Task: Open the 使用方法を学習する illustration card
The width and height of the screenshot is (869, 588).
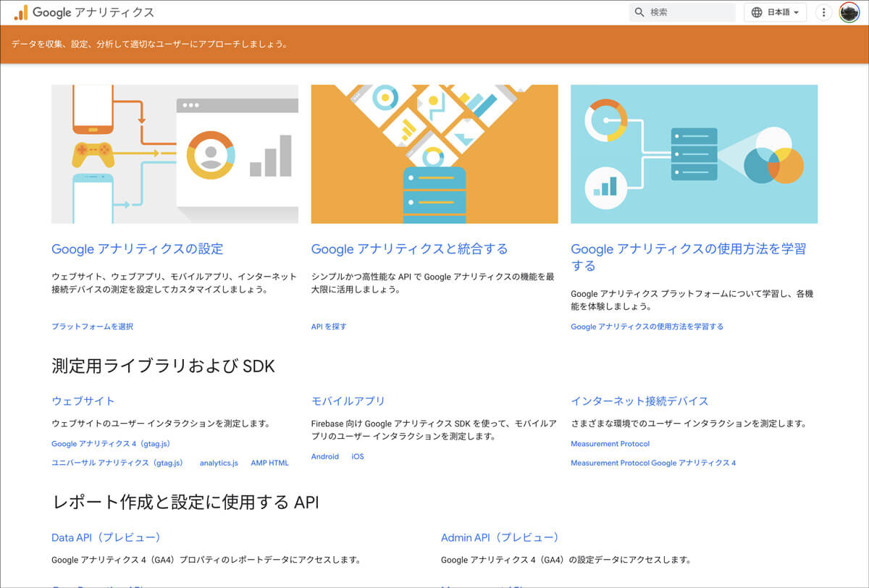Action: tap(694, 154)
